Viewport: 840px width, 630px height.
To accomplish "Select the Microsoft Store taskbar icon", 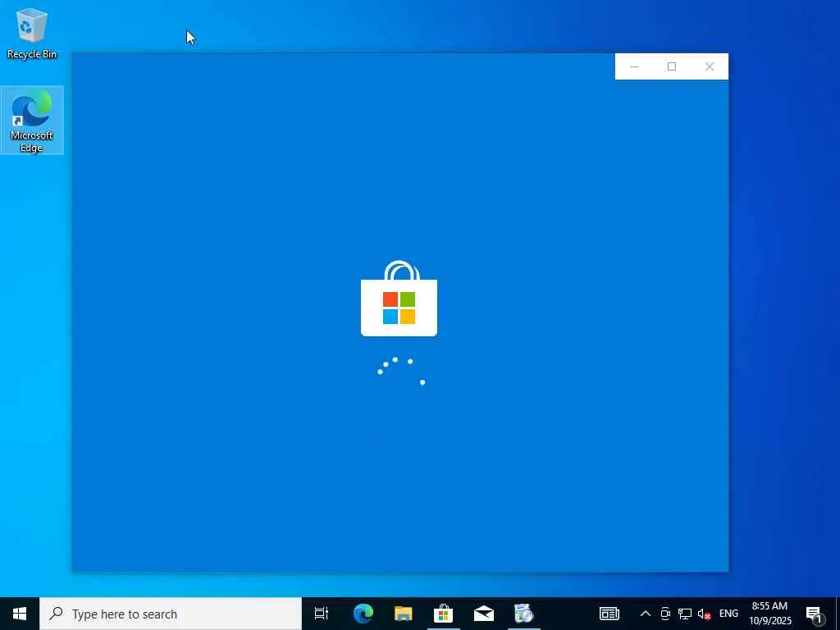I will (443, 614).
